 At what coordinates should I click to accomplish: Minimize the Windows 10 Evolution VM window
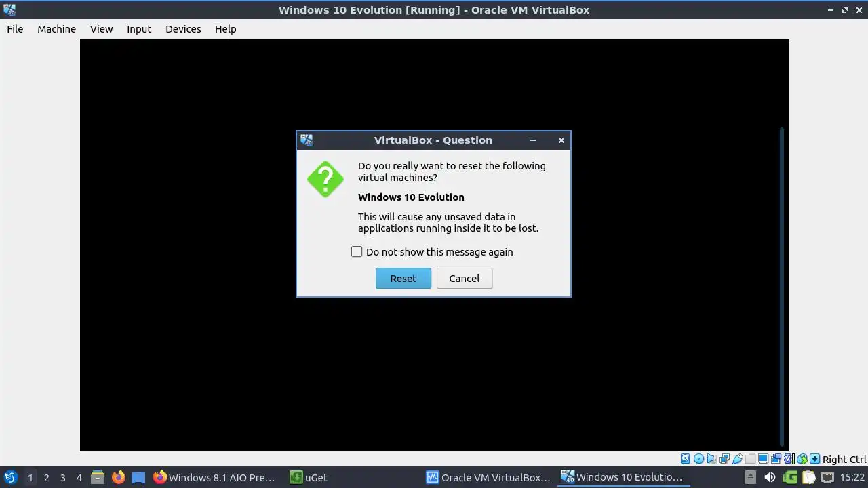tap(831, 10)
